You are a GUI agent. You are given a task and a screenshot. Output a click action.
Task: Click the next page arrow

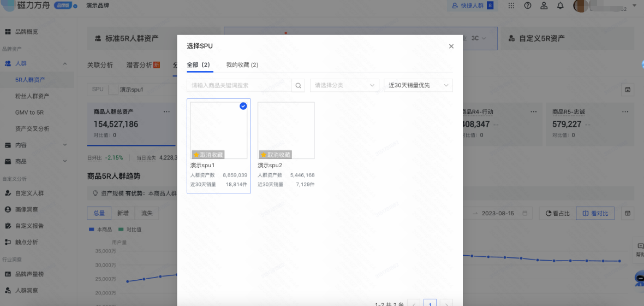pos(446,303)
